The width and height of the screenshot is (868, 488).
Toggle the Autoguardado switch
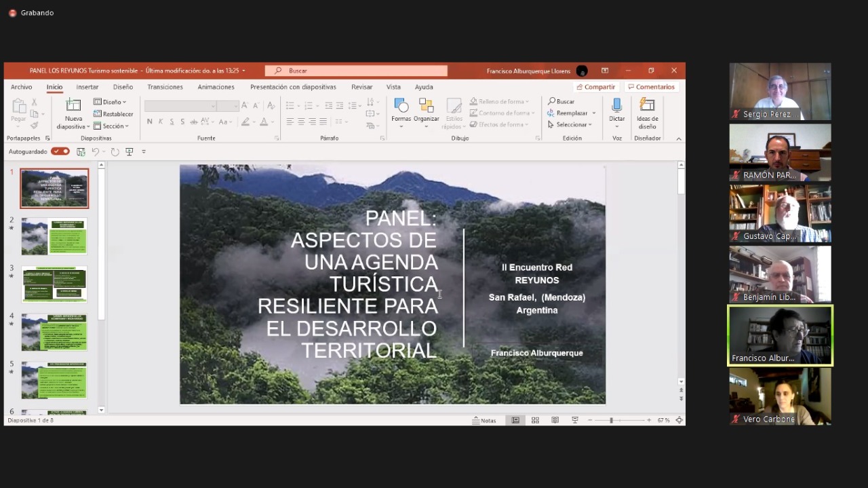pyautogui.click(x=60, y=151)
